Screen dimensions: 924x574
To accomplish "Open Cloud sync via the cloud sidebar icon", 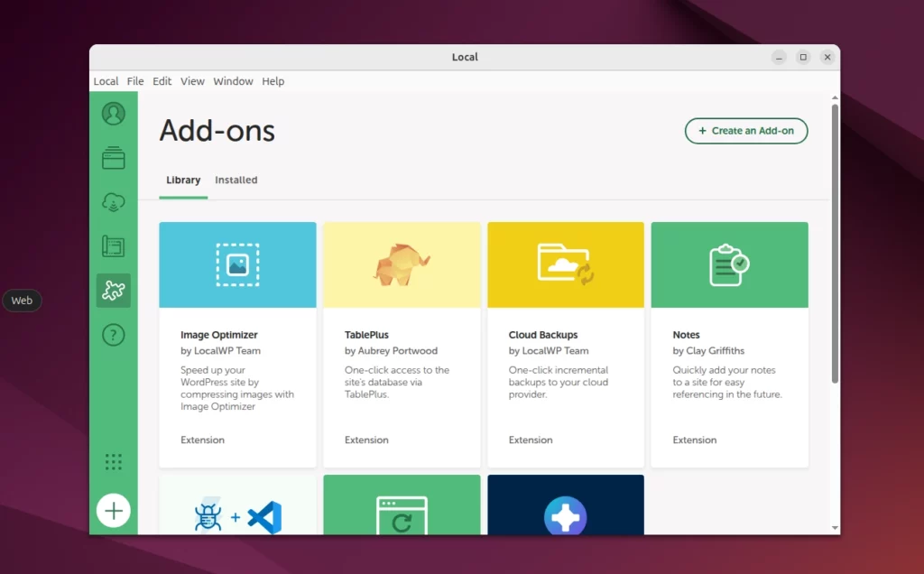I will [113, 202].
